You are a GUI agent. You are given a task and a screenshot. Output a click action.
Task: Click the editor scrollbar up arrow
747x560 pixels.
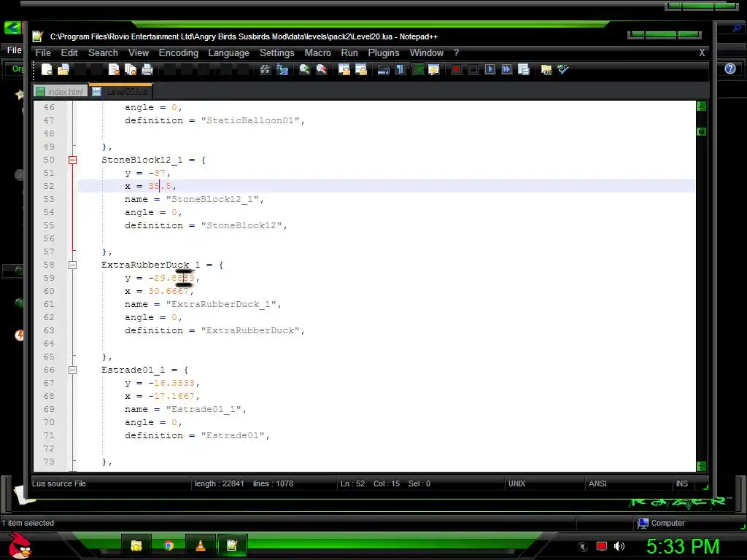701,106
